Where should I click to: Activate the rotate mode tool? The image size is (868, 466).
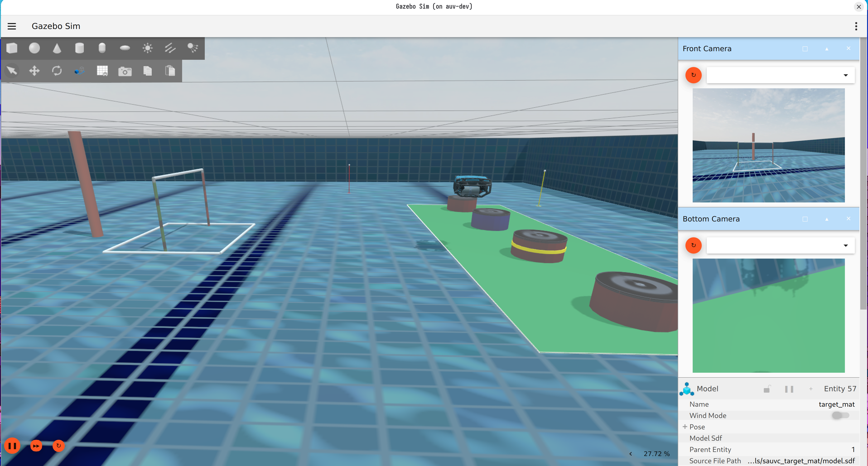(57, 71)
